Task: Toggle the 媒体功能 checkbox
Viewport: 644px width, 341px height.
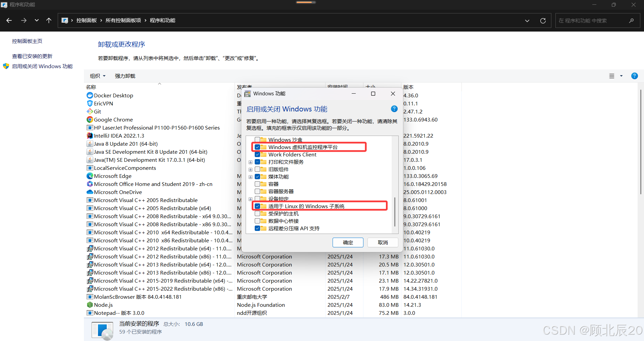Action: pos(257,177)
